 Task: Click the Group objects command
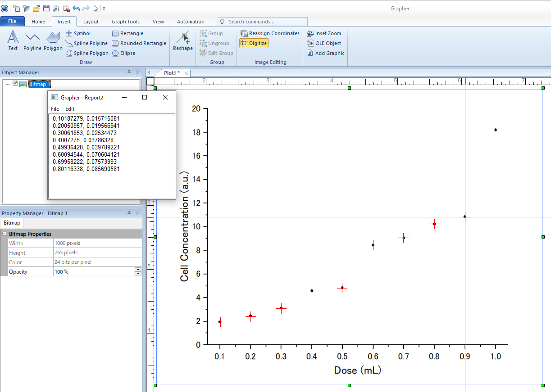point(211,33)
